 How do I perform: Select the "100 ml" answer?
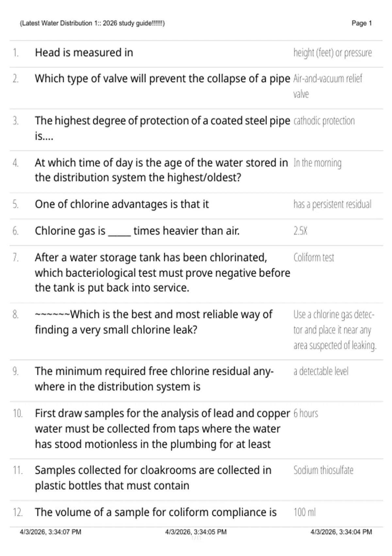(304, 512)
